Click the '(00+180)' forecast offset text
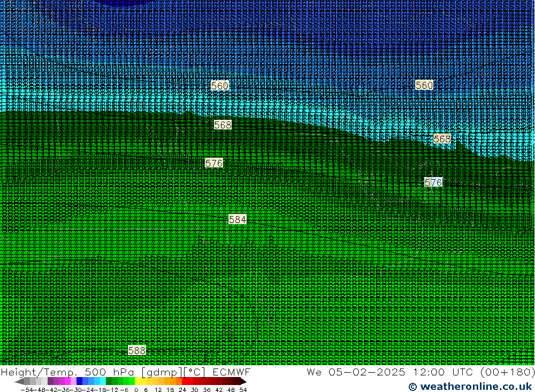 [507, 372]
